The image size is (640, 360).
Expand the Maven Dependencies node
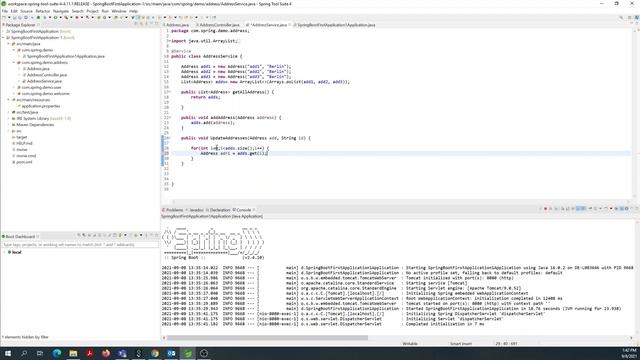9,124
